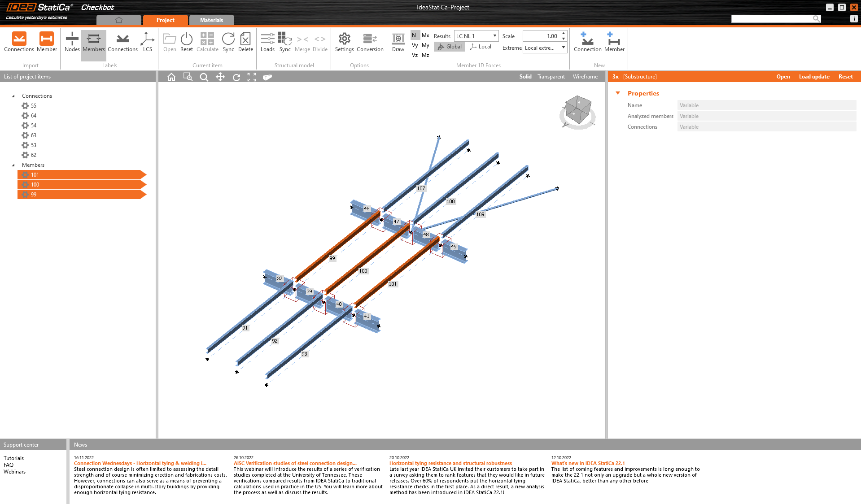Select the pan tool in the viewport toolbar
Image resolution: width=861 pixels, height=504 pixels.
click(x=220, y=77)
